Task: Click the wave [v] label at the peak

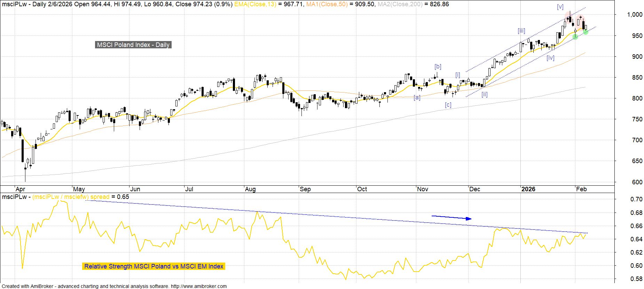Action: [x=560, y=7]
